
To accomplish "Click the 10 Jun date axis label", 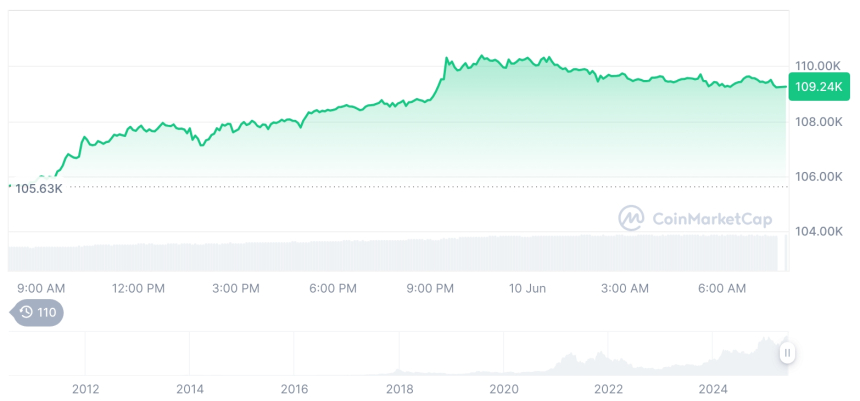I will click(527, 288).
